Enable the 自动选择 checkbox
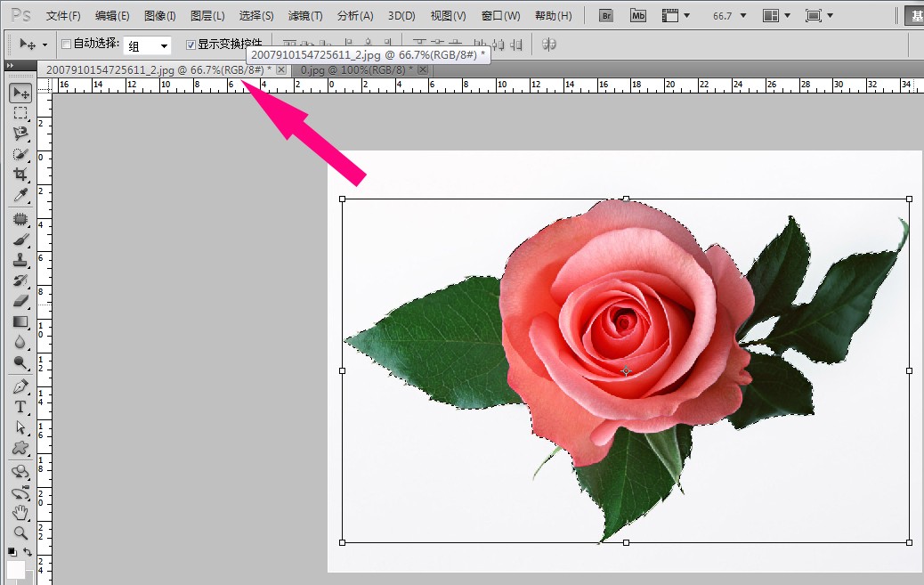924x585 pixels. pyautogui.click(x=66, y=45)
